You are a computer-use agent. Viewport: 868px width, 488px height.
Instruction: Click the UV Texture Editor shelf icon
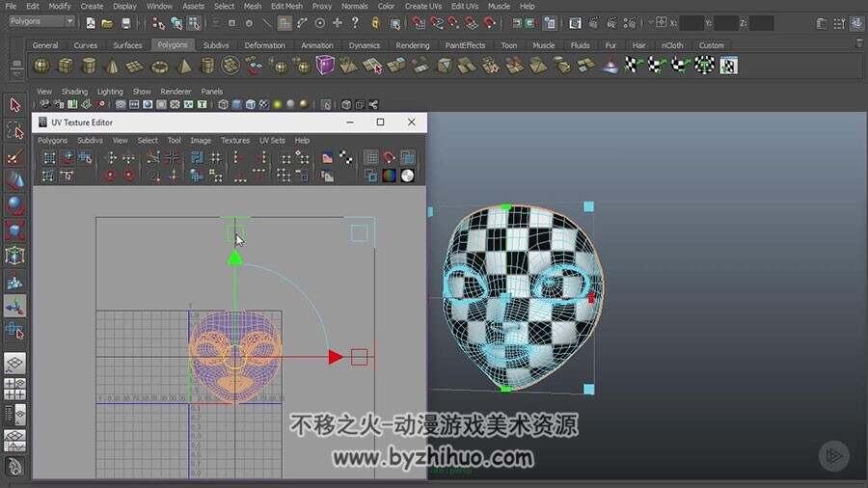point(728,66)
